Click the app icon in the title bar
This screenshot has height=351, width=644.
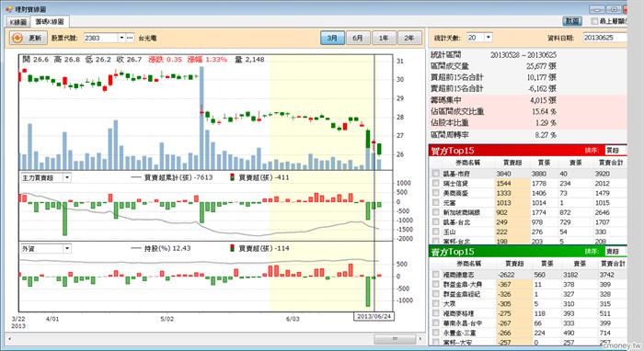point(8,8)
